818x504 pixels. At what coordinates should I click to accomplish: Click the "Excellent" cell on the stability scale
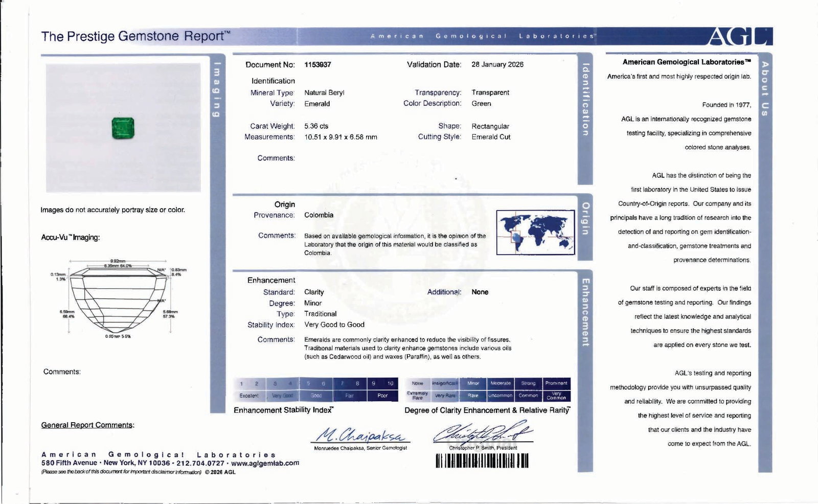point(249,396)
